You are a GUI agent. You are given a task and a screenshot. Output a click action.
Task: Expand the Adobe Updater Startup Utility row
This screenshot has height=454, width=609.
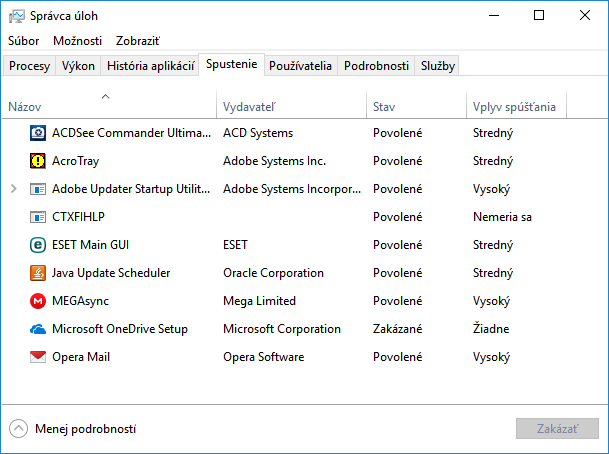click(x=13, y=188)
